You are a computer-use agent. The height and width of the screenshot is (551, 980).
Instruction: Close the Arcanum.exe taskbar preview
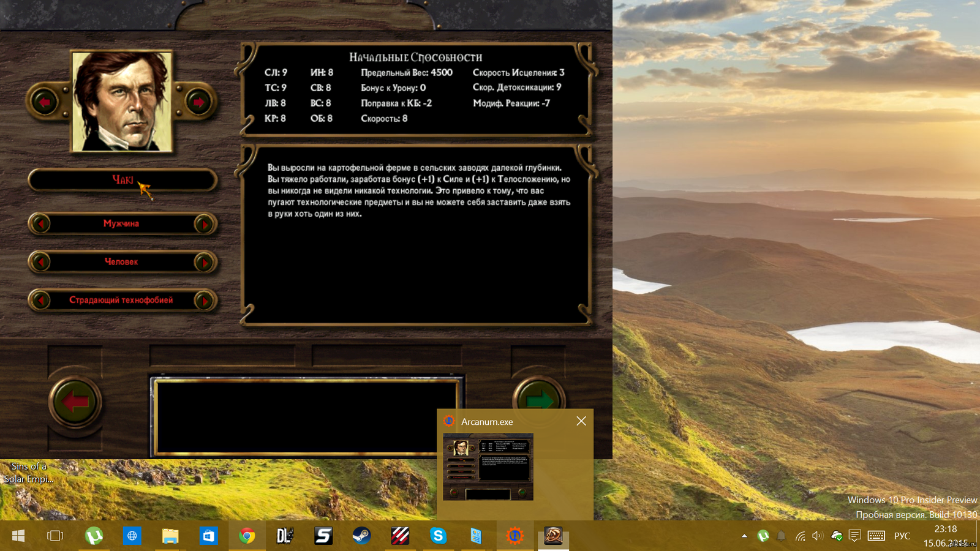point(581,421)
